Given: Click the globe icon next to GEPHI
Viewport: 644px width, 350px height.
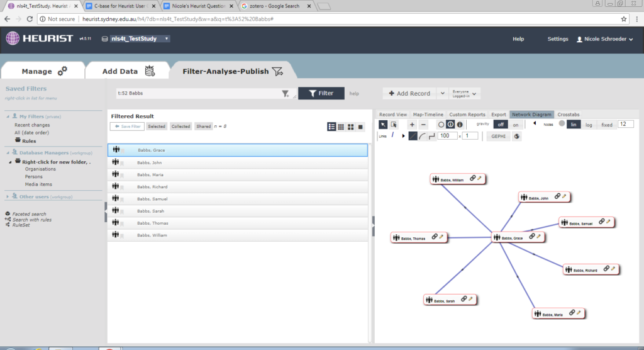Looking at the screenshot, I should click(x=516, y=136).
